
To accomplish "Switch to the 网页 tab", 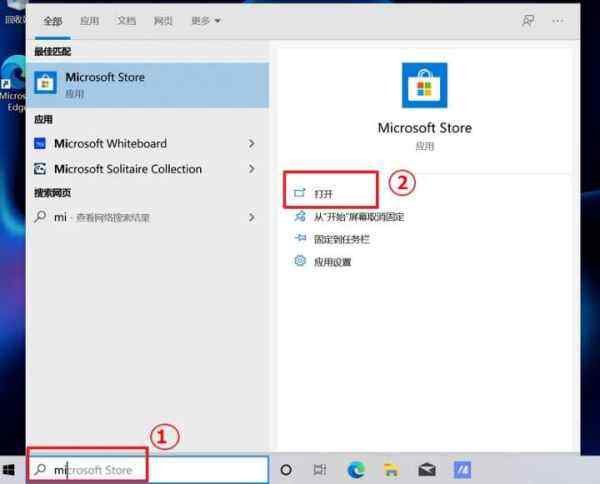I will pyautogui.click(x=163, y=21).
